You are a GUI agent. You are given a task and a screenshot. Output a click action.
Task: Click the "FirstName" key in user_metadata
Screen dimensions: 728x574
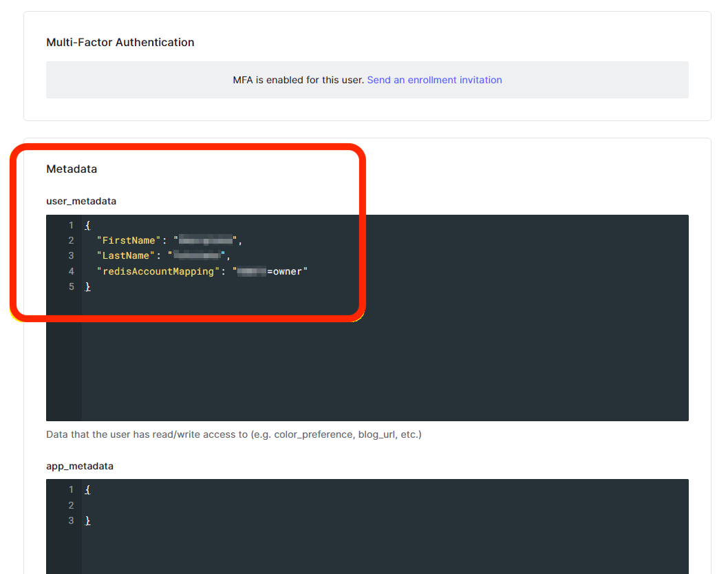click(129, 240)
